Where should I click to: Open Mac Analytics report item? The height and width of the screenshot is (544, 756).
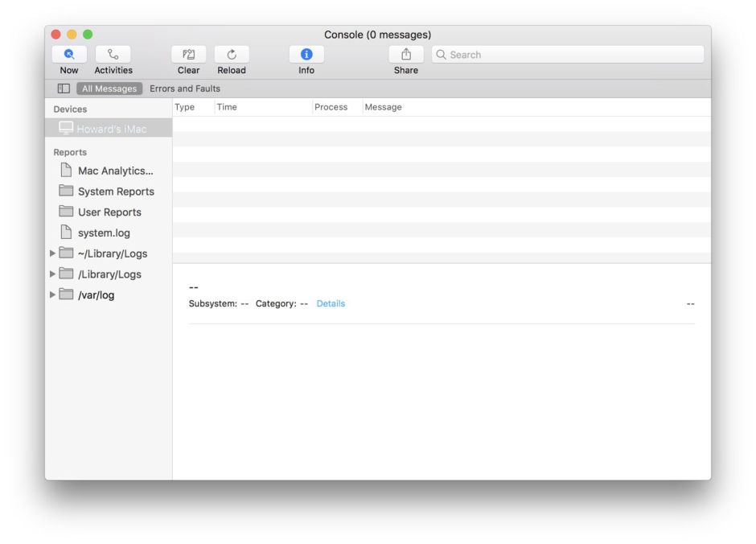point(114,171)
